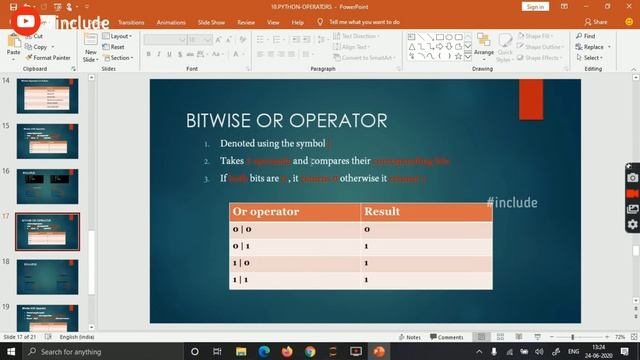640x360 pixels.
Task: Start Slide Show from status bar
Action: click(x=537, y=337)
